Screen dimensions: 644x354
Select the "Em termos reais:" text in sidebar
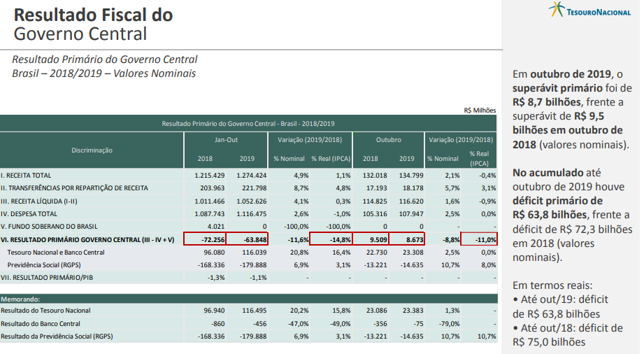click(554, 285)
